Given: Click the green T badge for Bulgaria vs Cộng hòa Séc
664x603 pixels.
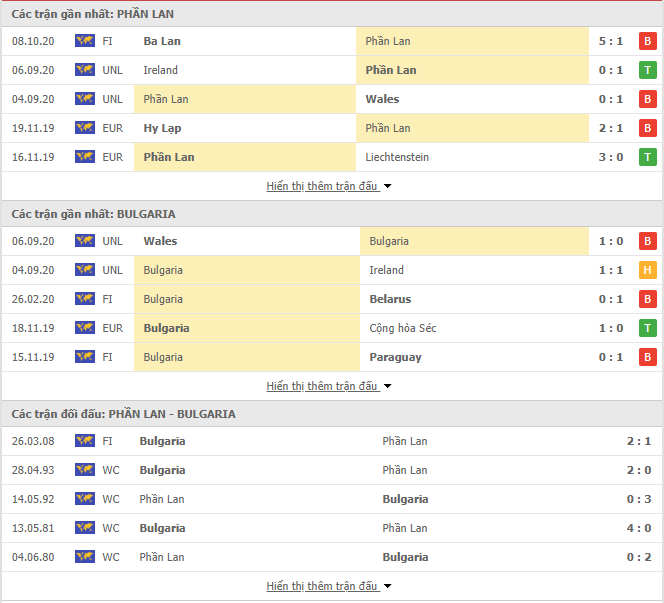Looking at the screenshot, I should pyautogui.click(x=647, y=328).
